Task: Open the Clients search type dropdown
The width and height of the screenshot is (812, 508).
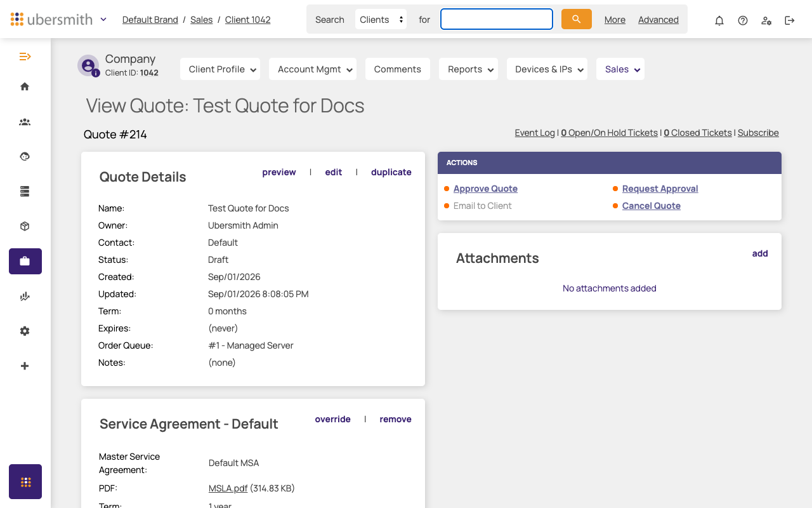Action: [381, 20]
